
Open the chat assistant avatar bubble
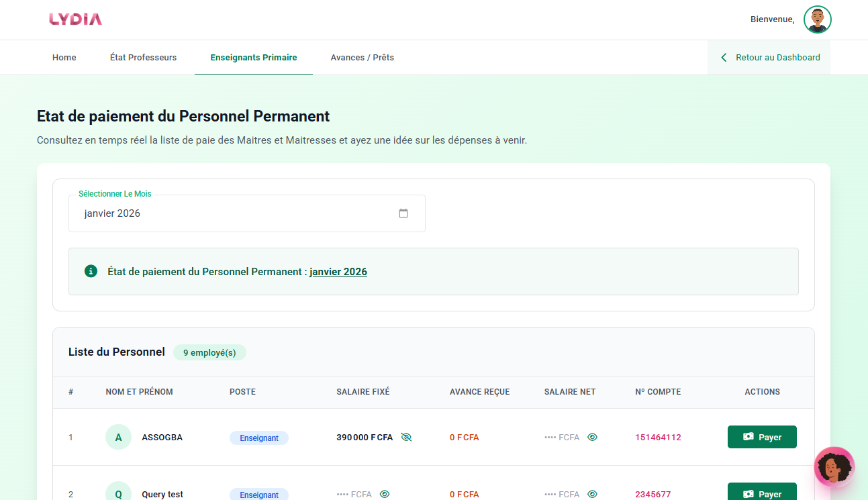tap(834, 466)
